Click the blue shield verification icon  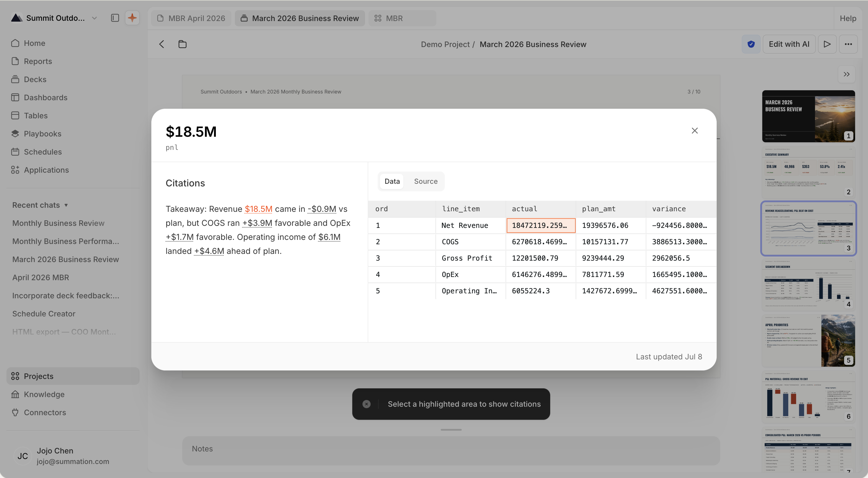click(751, 44)
